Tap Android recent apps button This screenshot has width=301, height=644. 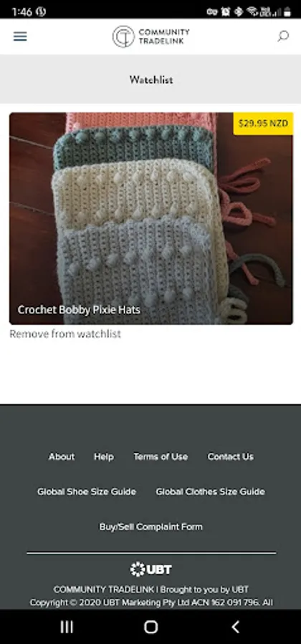[x=67, y=627]
